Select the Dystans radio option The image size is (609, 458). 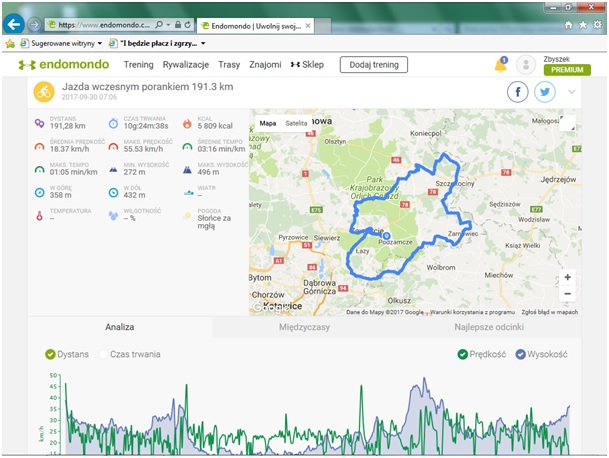point(50,354)
